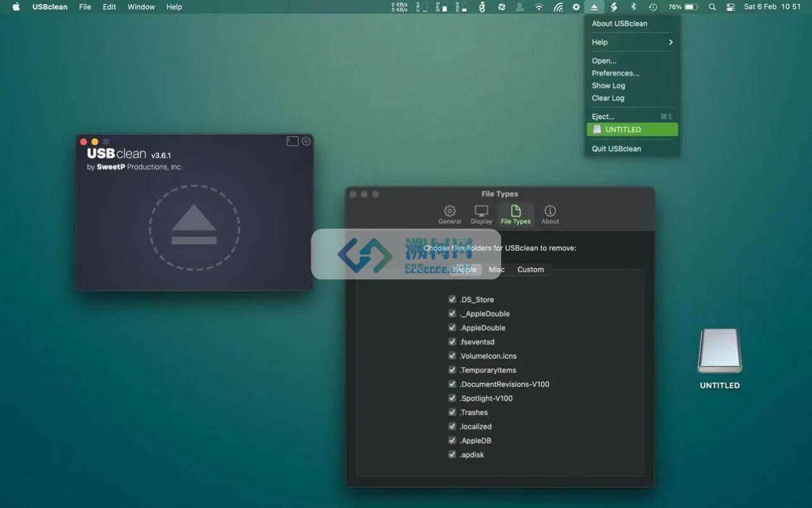Select the Display preferences icon
Viewport: 812px width, 508px height.
(x=481, y=215)
